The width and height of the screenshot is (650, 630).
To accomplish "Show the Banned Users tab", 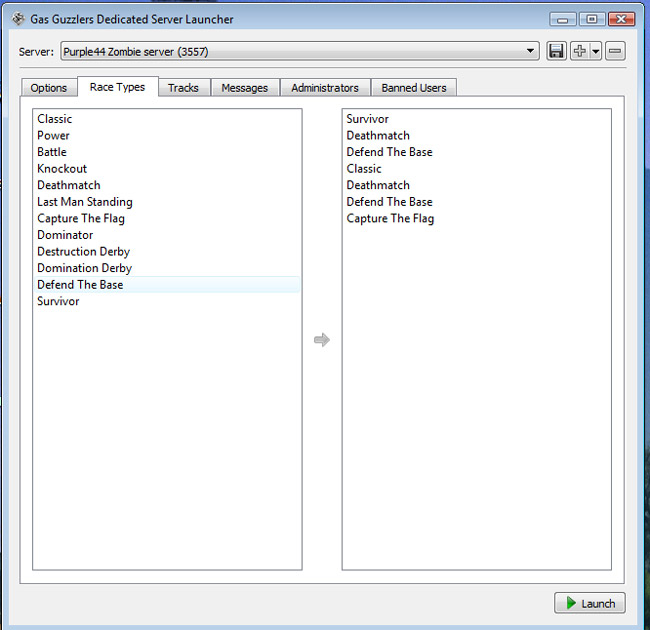I will (x=414, y=88).
